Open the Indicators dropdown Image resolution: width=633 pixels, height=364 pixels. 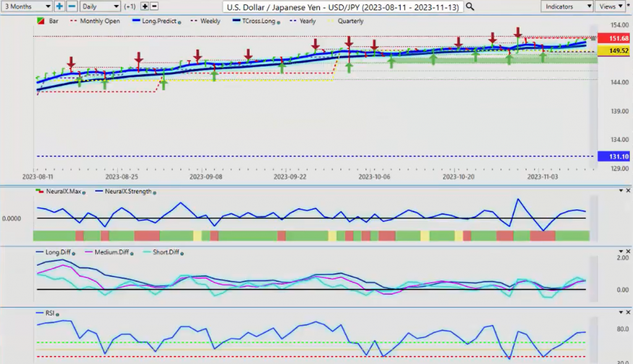click(566, 6)
